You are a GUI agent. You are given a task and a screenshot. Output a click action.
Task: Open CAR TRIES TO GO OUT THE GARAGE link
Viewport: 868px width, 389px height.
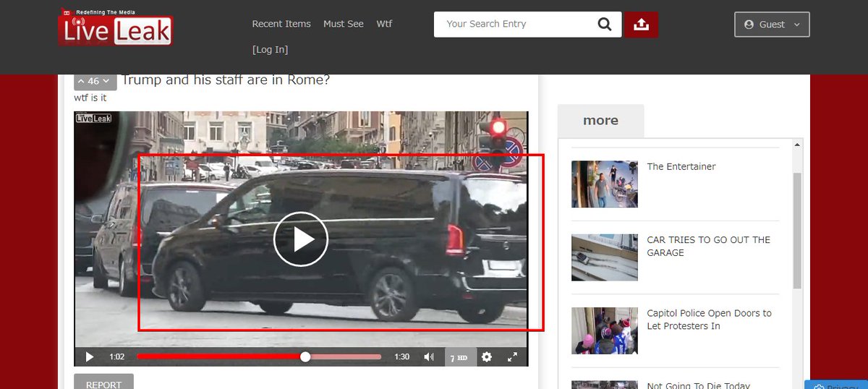pos(709,247)
